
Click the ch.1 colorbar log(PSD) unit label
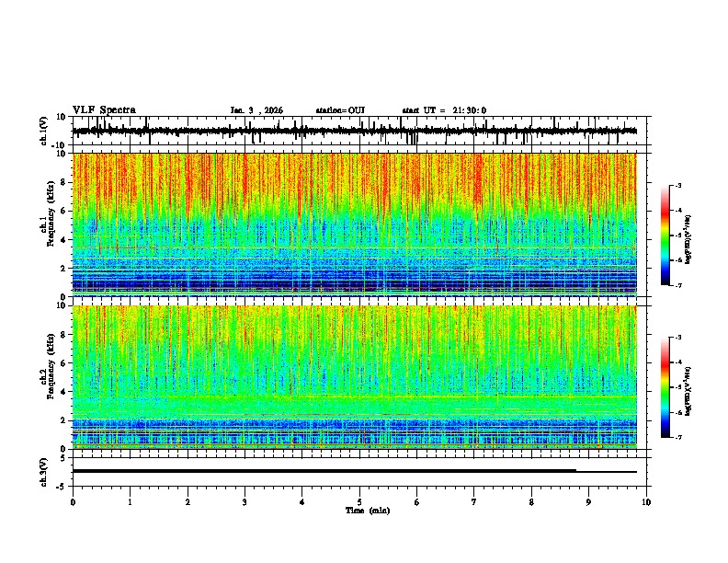point(688,240)
